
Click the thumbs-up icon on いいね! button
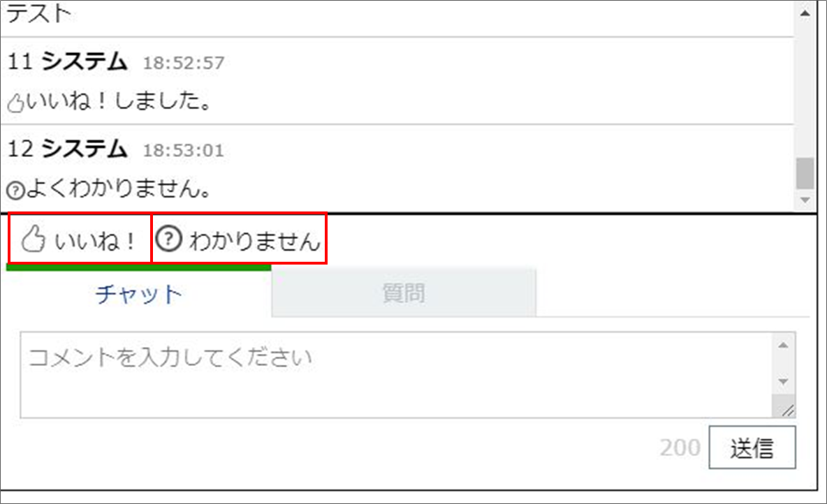[34, 239]
